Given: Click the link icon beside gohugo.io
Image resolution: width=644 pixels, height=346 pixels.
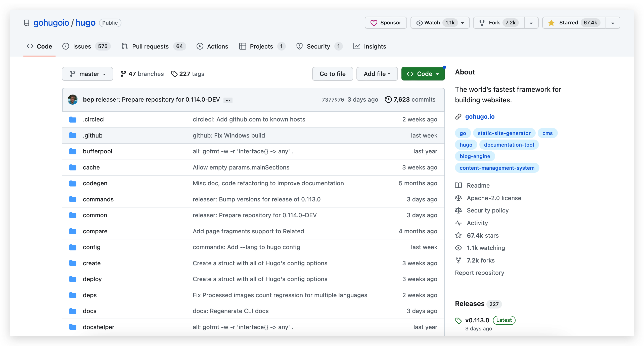Looking at the screenshot, I should pyautogui.click(x=458, y=117).
